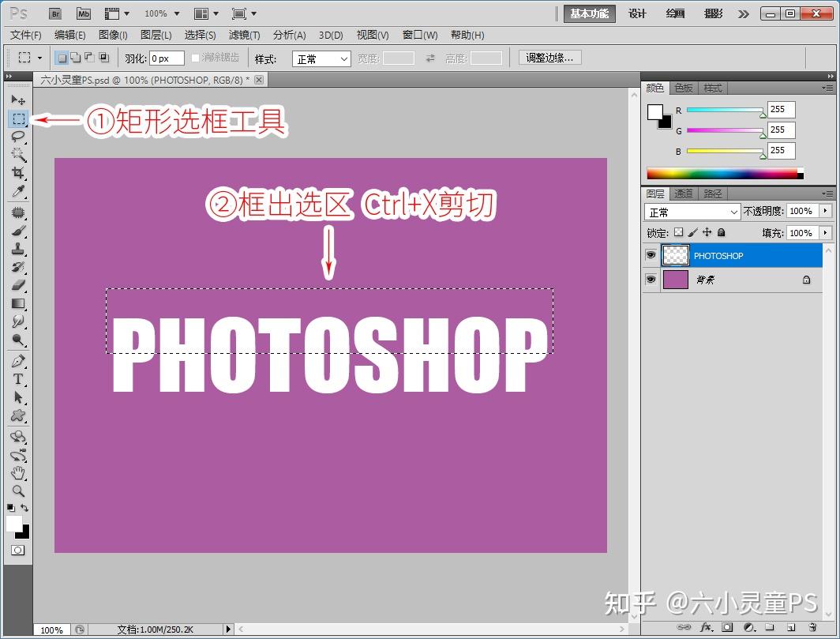Click the 羽化 feather value input field
Screen dimensions: 840x639
(x=166, y=58)
